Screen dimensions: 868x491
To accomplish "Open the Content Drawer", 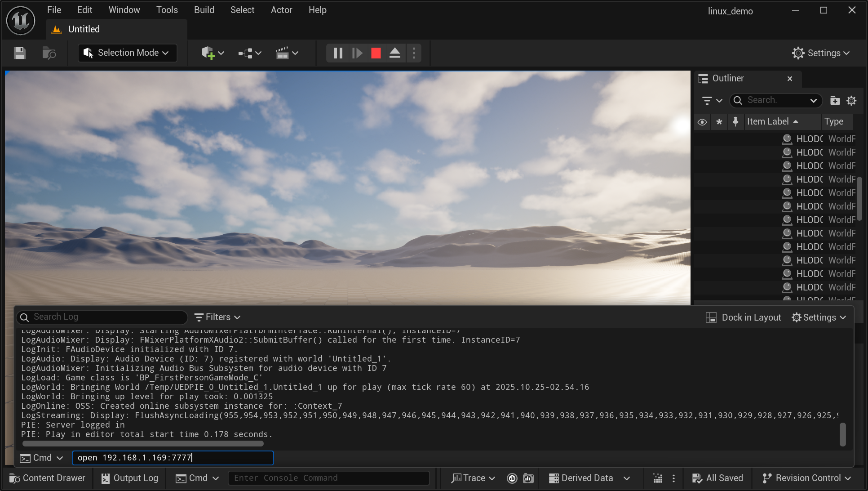I will pos(47,478).
